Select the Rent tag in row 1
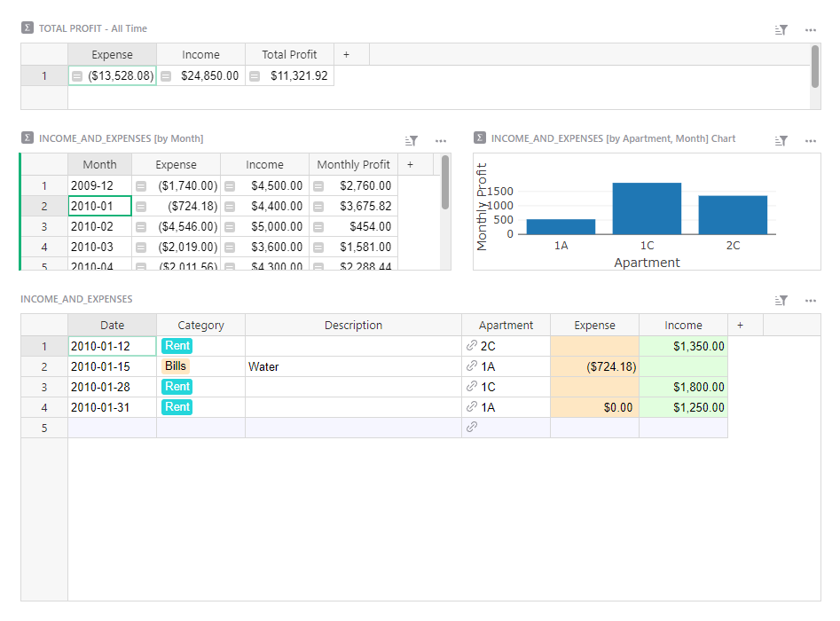 [x=176, y=345]
